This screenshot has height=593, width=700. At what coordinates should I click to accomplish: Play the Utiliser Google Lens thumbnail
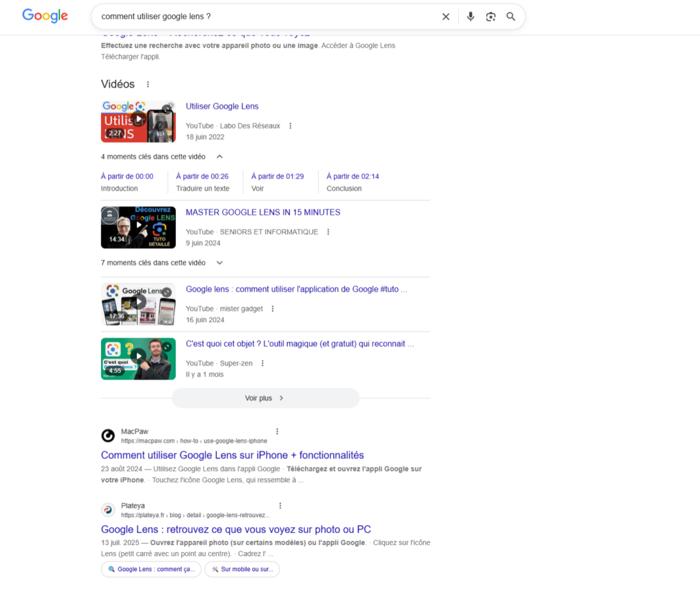138,122
